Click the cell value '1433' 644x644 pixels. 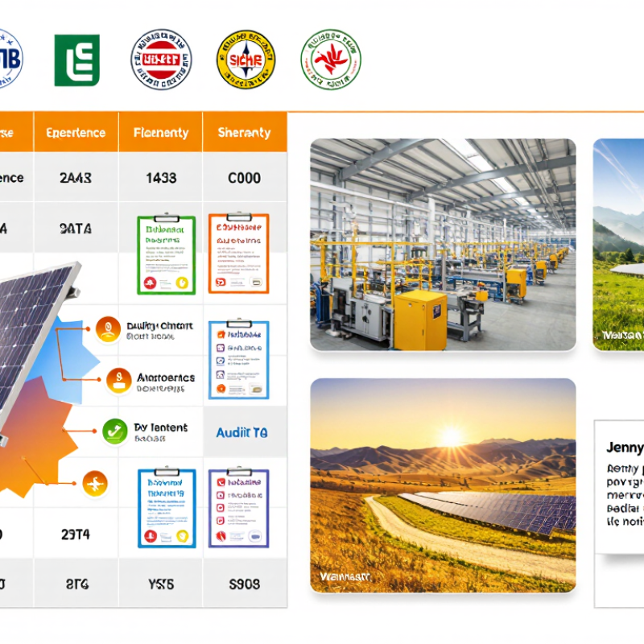pos(161,178)
